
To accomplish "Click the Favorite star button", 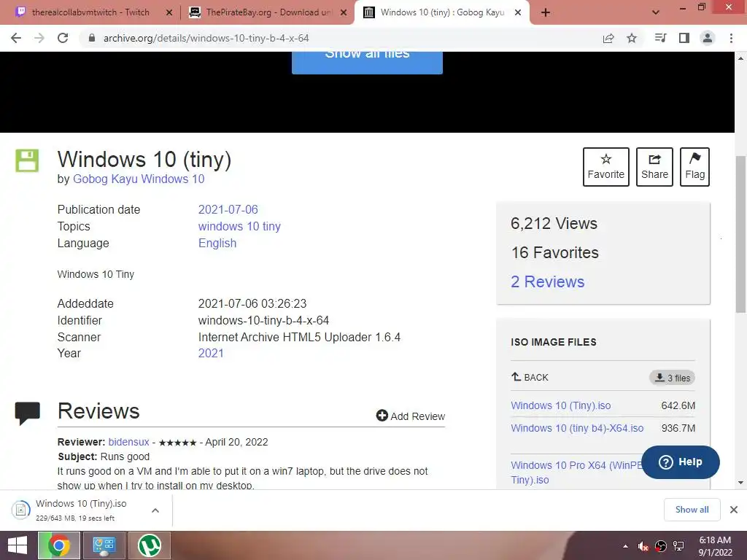I will (x=606, y=167).
